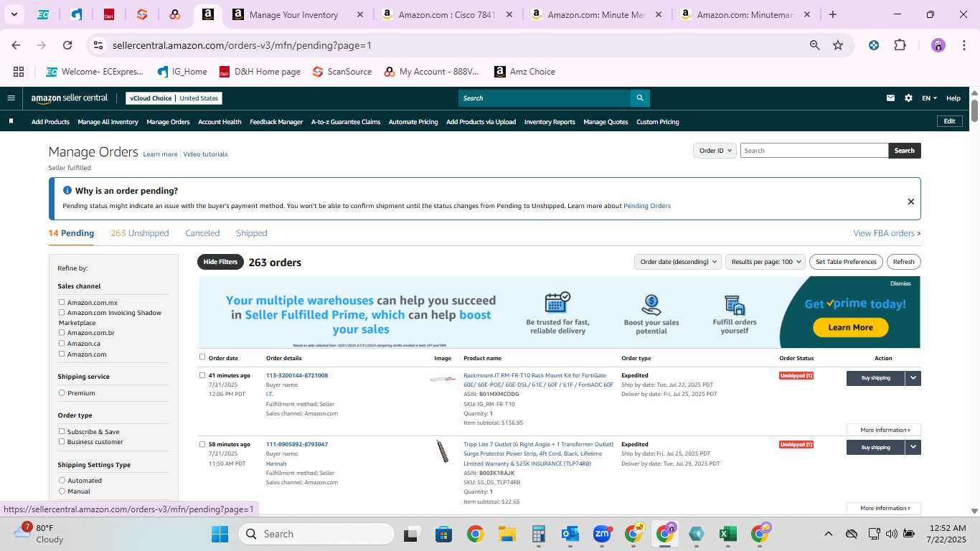Expand Buy shipping arrow for Rackmount order
Image resolution: width=980 pixels, height=551 pixels.
913,378
